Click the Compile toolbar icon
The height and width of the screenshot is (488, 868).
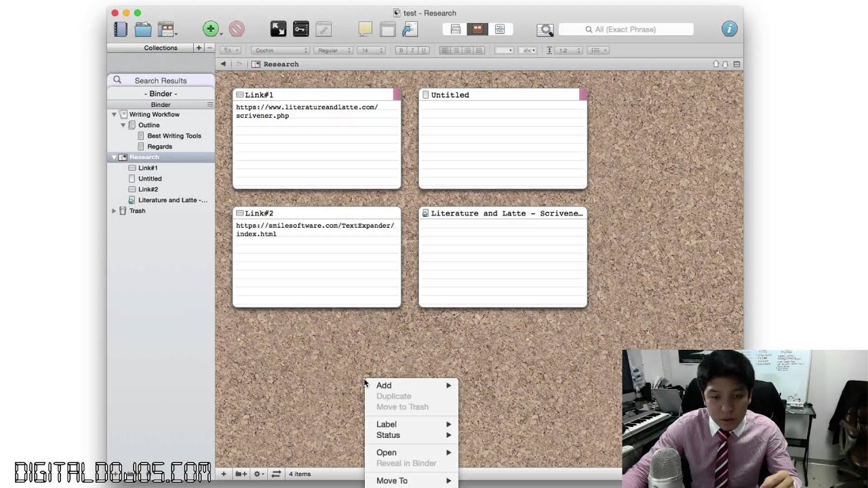click(x=410, y=29)
